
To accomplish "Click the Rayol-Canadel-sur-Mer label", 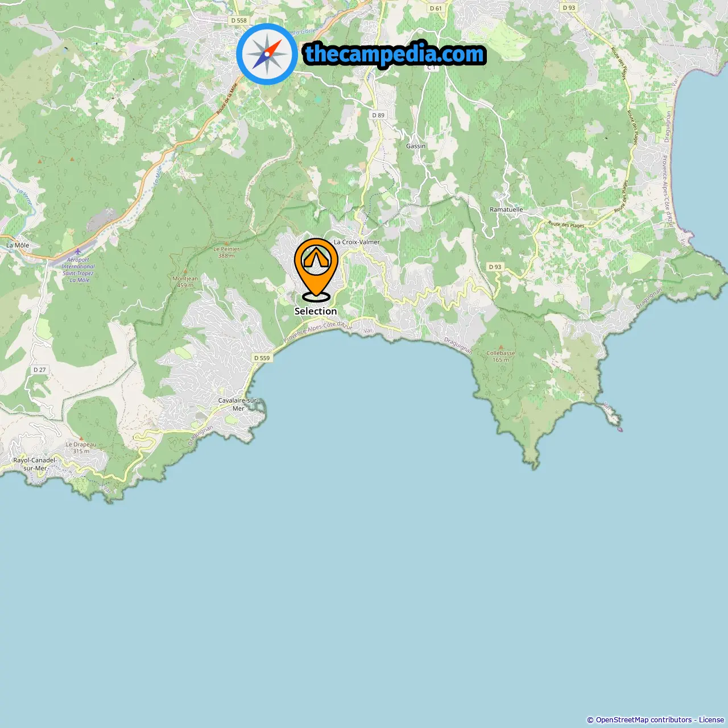I will [35, 464].
